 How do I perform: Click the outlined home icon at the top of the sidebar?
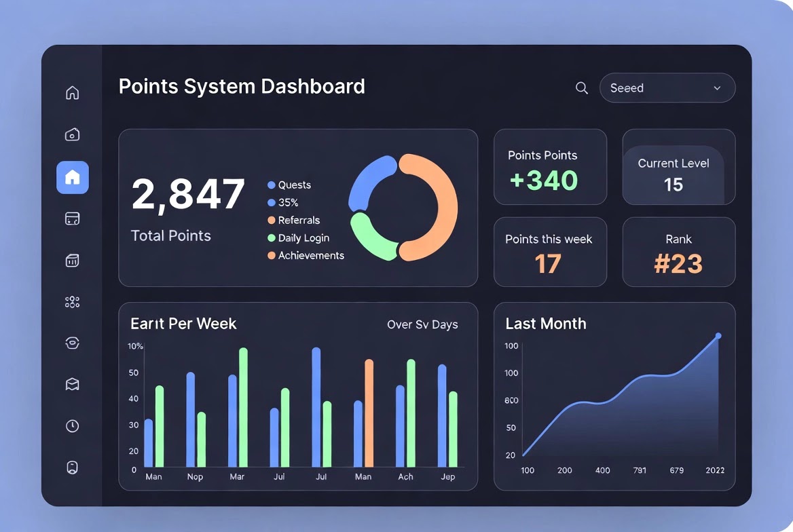pyautogui.click(x=73, y=92)
